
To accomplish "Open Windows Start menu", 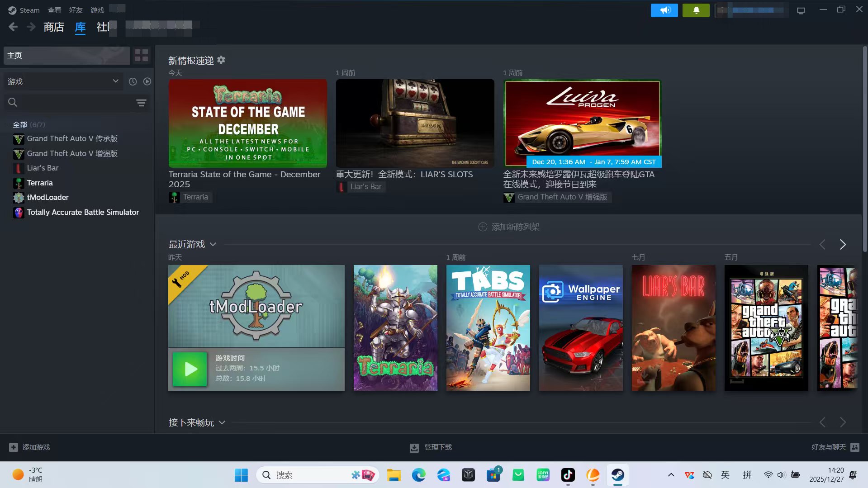I will pos(241,475).
